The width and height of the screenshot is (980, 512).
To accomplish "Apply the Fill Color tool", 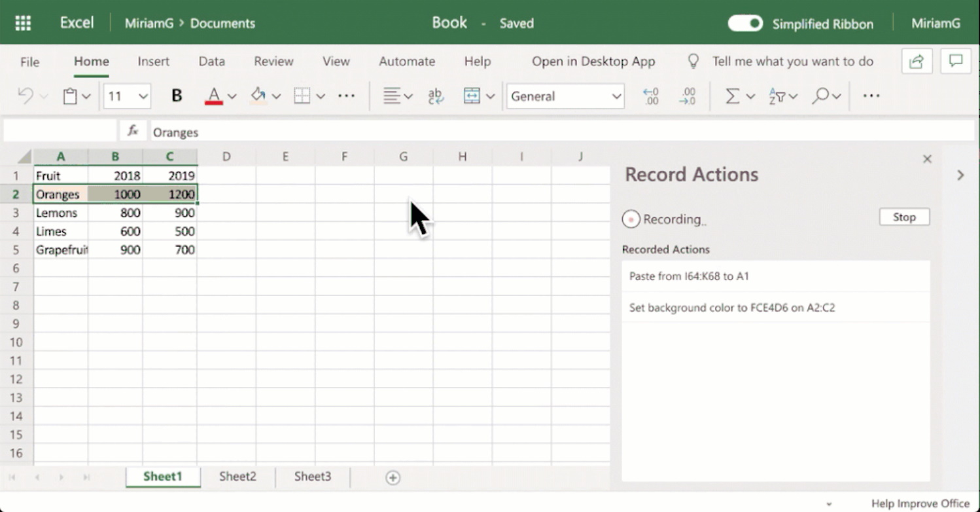I will tap(258, 96).
